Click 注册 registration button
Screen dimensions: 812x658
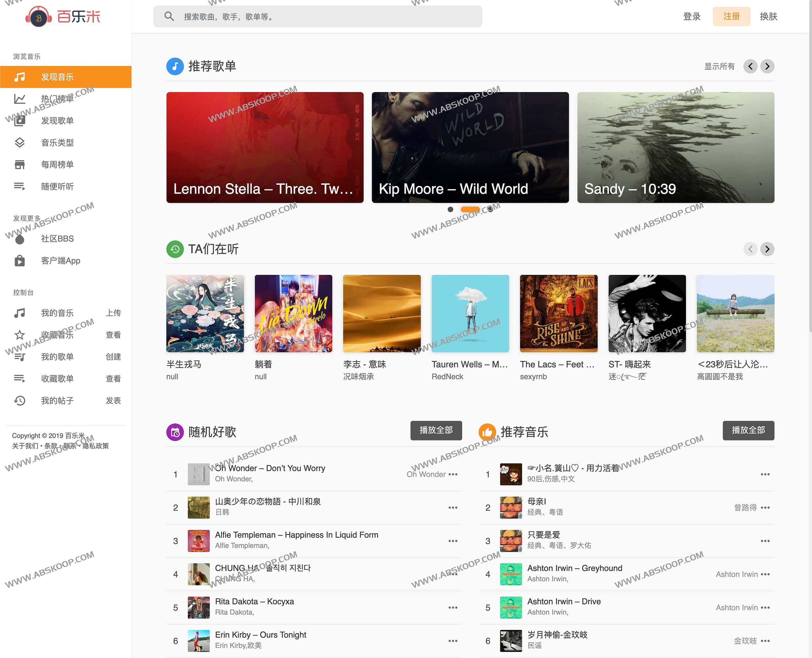click(x=731, y=17)
